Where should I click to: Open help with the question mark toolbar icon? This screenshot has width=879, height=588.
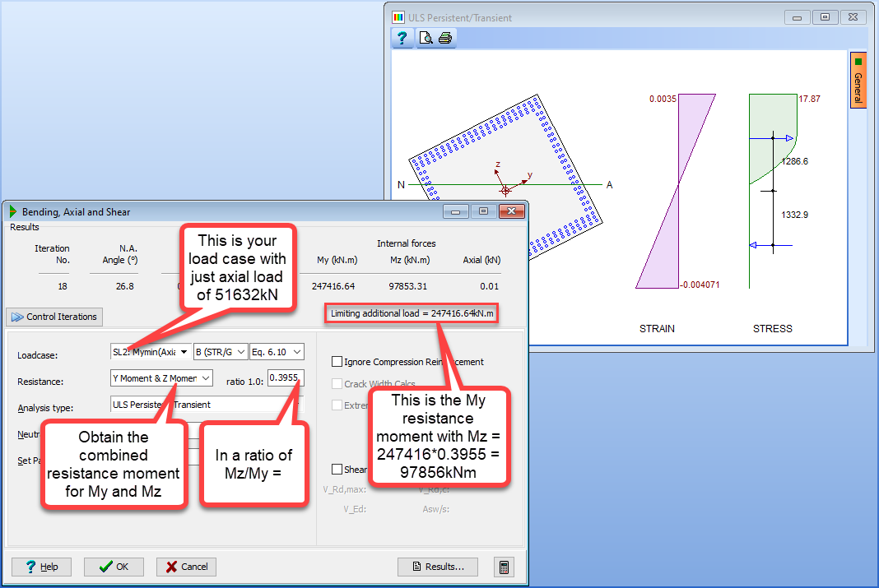tap(402, 37)
